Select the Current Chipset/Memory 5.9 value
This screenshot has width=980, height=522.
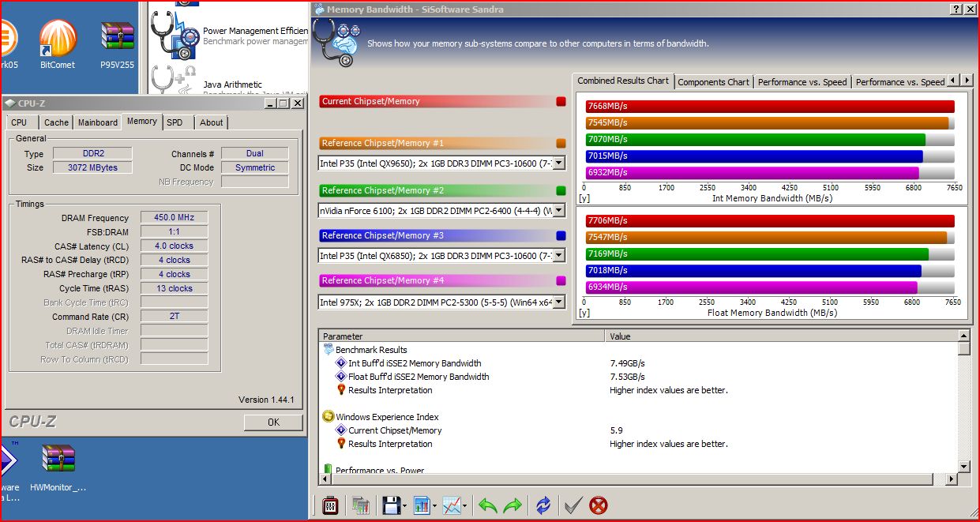(x=616, y=430)
